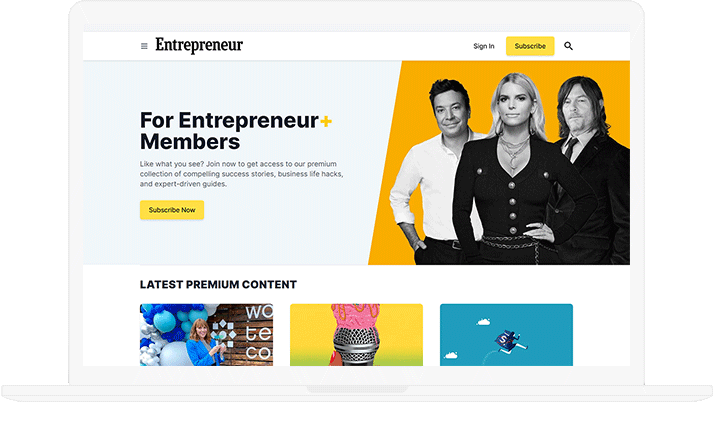Click the Sign In link
This screenshot has height=430, width=715.
coord(483,46)
